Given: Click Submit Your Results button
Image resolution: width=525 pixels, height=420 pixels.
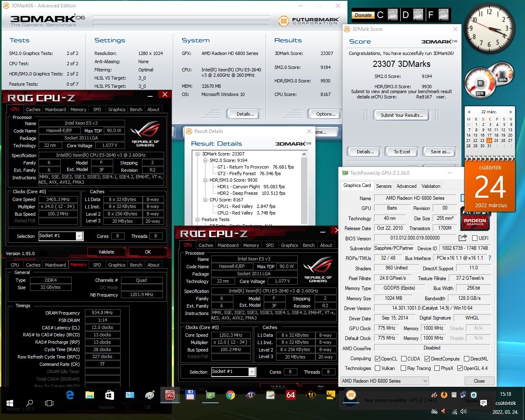Looking at the screenshot, I should click(x=402, y=115).
